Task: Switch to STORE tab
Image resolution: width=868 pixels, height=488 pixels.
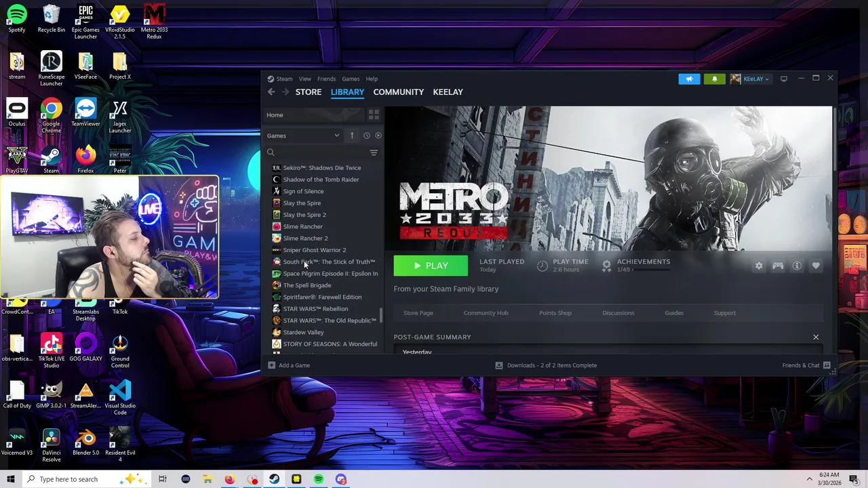Action: pos(309,92)
